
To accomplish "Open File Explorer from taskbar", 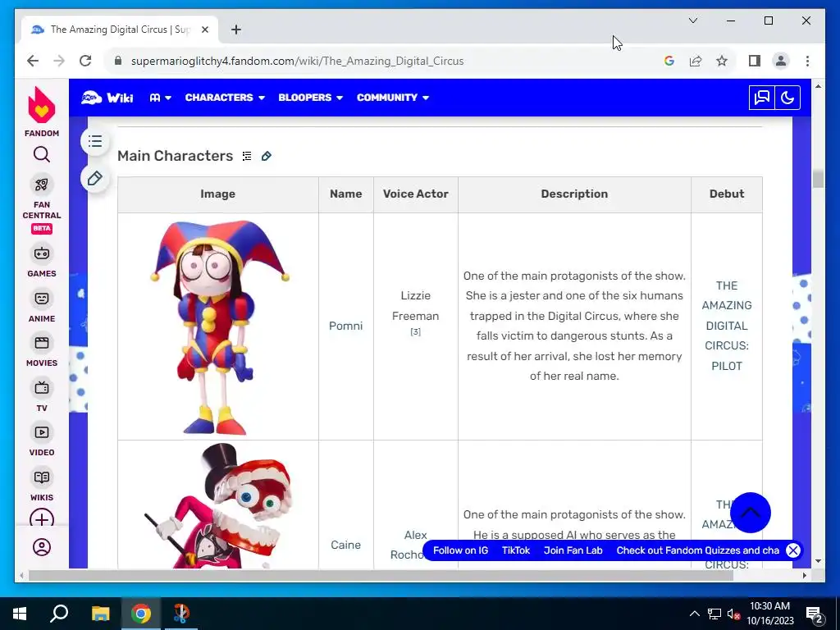I will click(x=100, y=614).
